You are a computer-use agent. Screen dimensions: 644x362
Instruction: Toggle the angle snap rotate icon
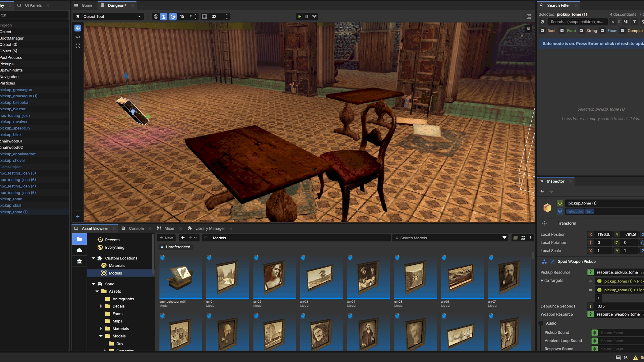[173, 16]
